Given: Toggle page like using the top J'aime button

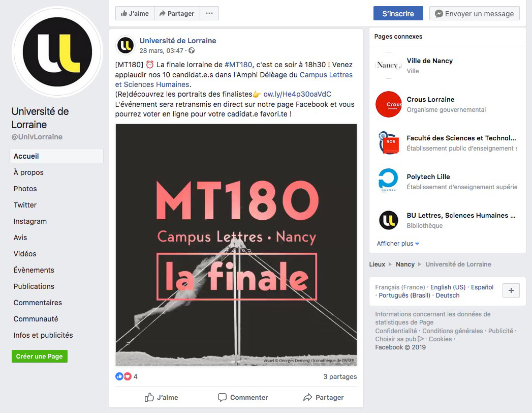Looking at the screenshot, I should pos(135,13).
